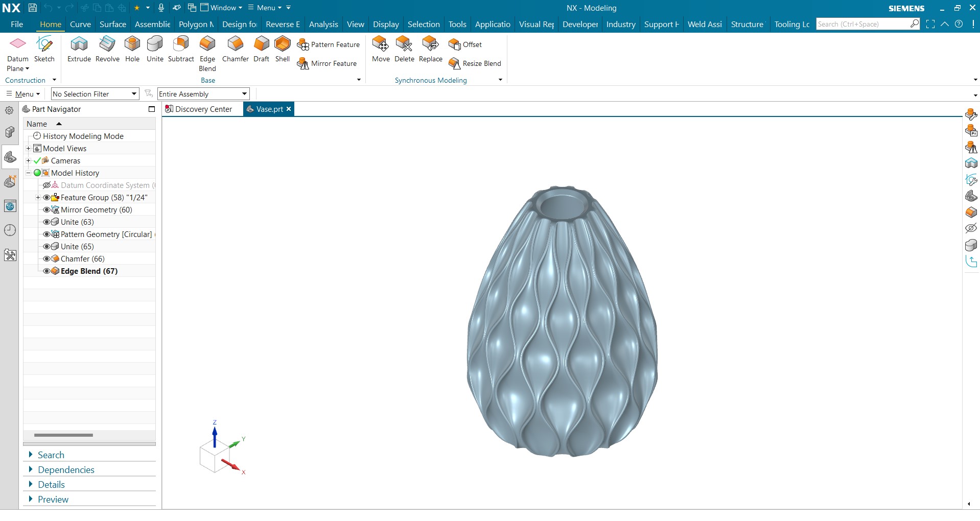The width and height of the screenshot is (980, 521).
Task: Toggle visibility of Chamfer (66)
Action: click(x=46, y=259)
